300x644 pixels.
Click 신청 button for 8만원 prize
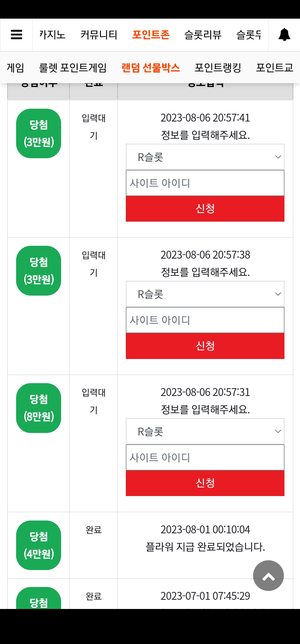pos(205,483)
